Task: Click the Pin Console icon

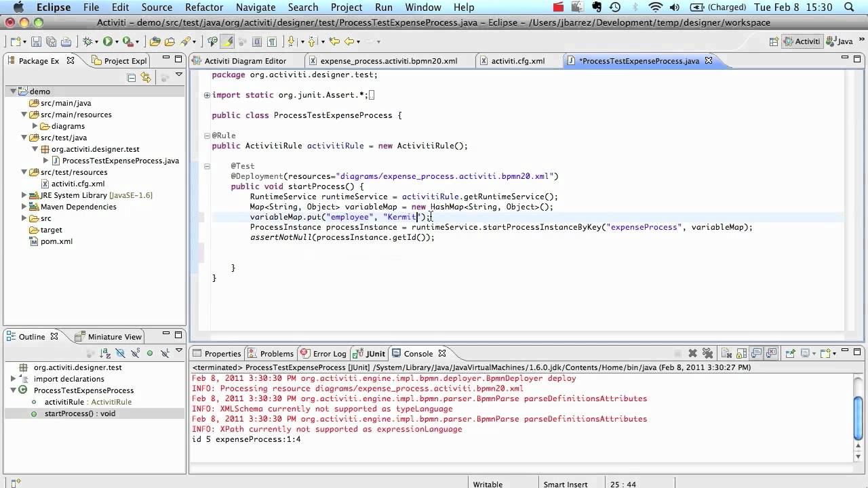Action: [790, 353]
